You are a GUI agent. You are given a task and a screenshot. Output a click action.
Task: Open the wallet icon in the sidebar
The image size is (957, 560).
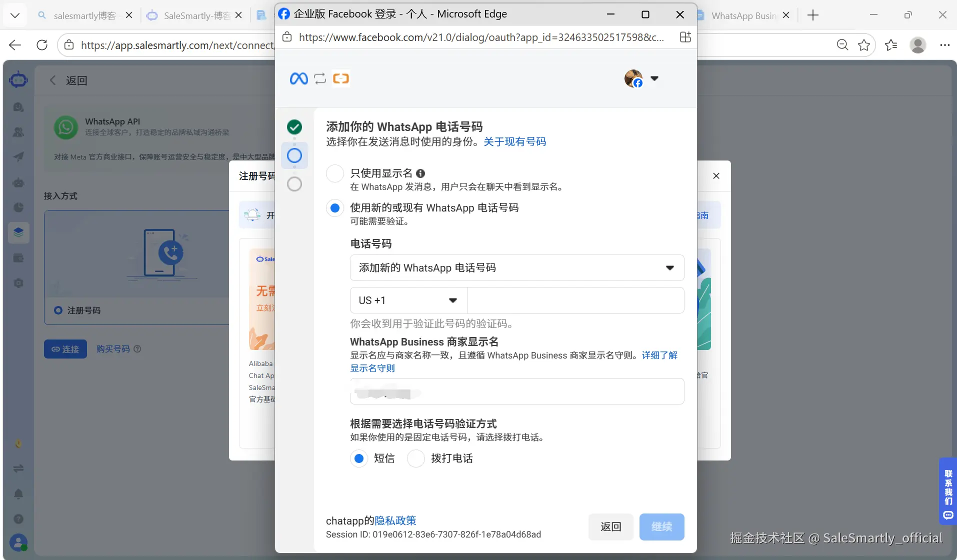click(x=18, y=258)
